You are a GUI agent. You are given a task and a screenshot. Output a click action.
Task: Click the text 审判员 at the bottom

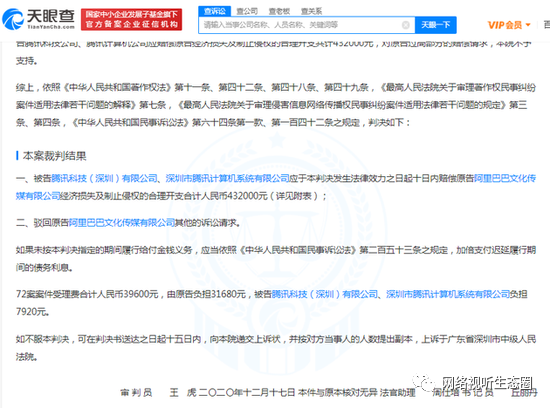pyautogui.click(x=136, y=393)
